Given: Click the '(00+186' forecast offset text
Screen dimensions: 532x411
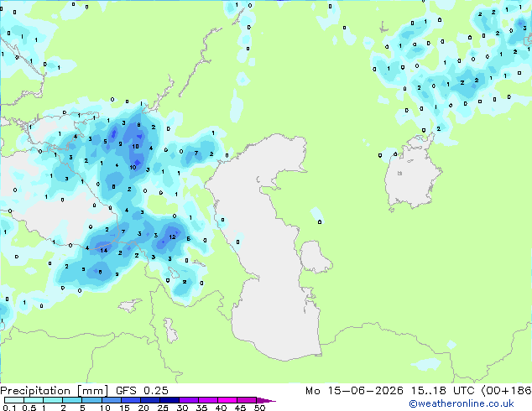Looking at the screenshot, I should click(506, 390).
